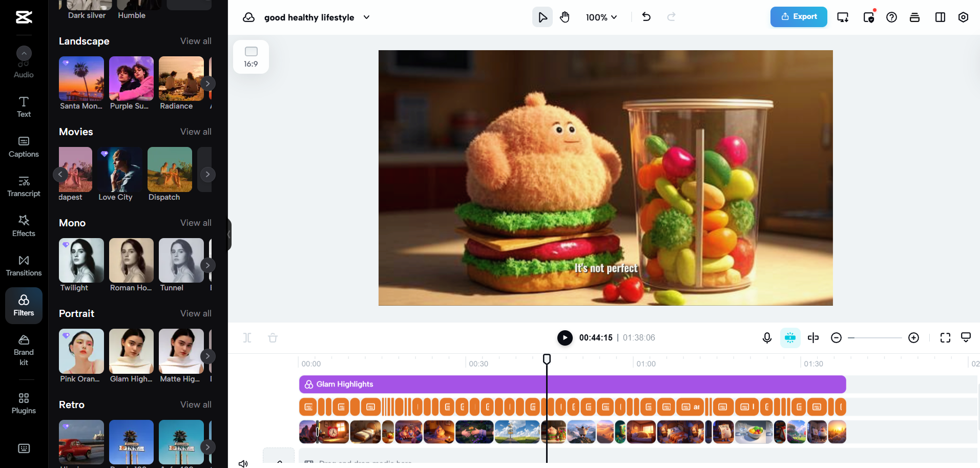Open the CapCut home logo
This screenshot has height=468, width=980.
tap(24, 17)
